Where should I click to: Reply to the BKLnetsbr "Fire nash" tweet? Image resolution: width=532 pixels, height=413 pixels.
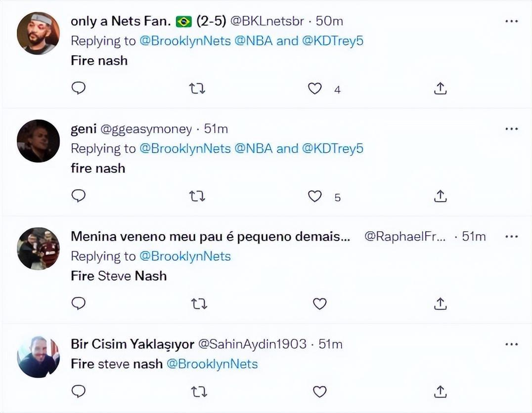coord(79,88)
